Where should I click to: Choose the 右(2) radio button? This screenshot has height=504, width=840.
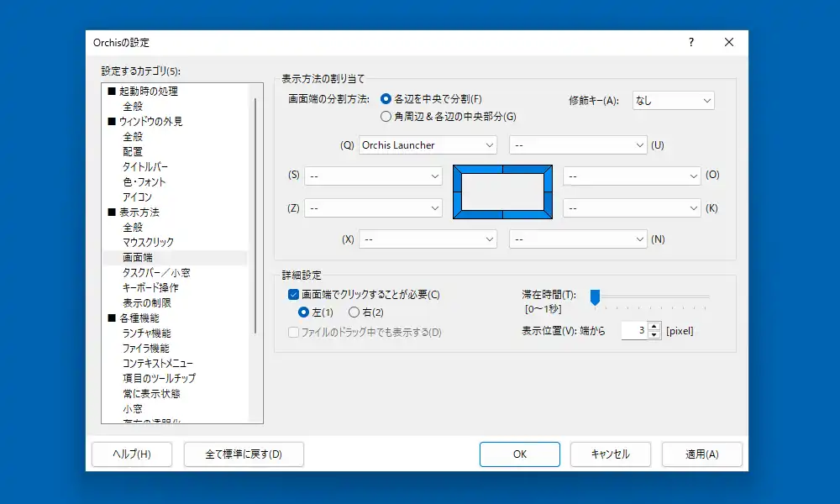(x=354, y=312)
